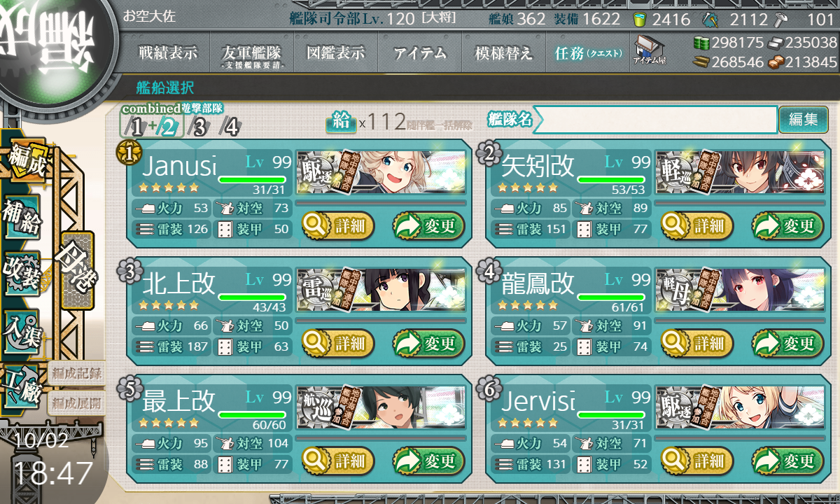Click the 母港 home port icon
The height and width of the screenshot is (504, 840).
77,269
